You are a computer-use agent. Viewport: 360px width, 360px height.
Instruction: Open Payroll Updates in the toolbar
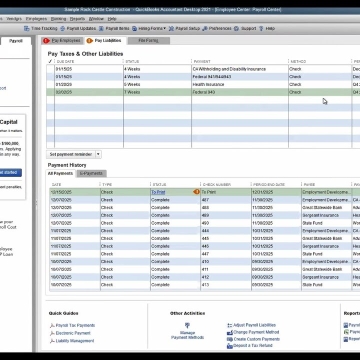(x=77, y=29)
